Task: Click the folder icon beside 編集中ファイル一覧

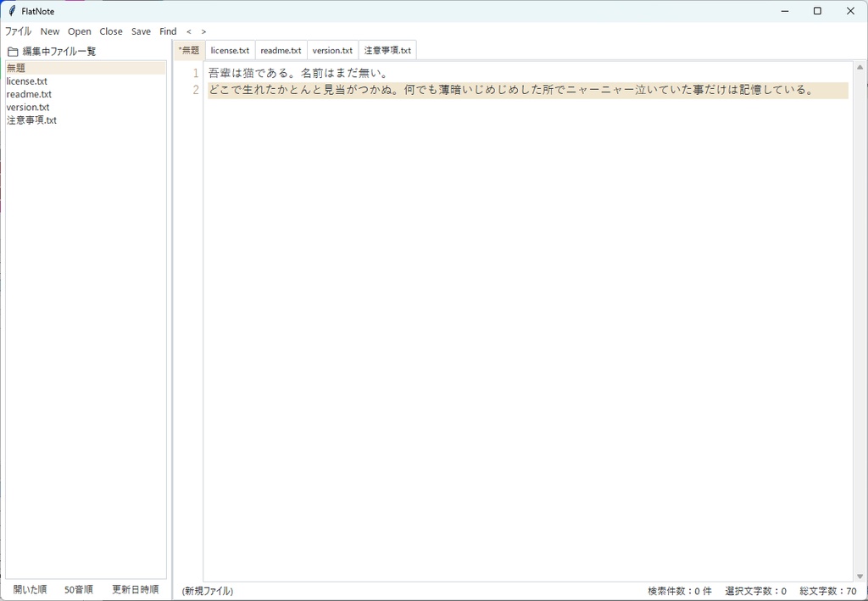Action: pyautogui.click(x=13, y=52)
